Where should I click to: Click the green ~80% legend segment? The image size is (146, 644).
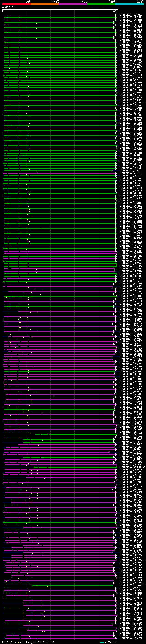click(x=101, y=4)
